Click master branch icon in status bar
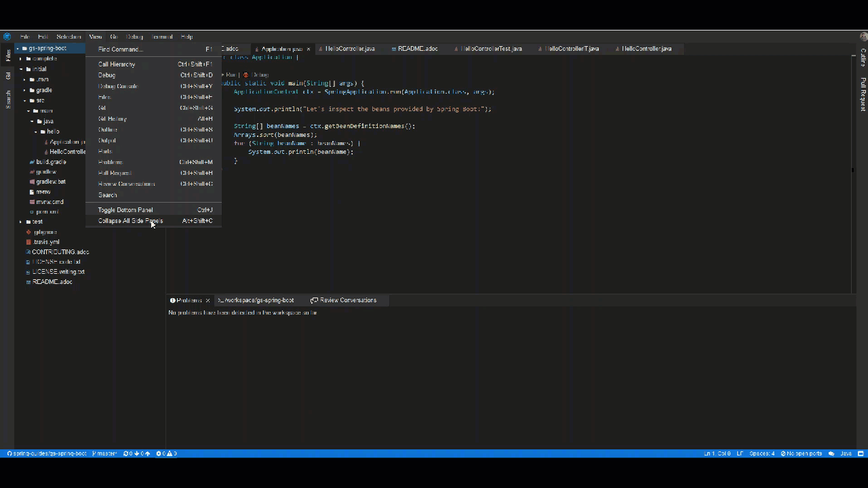This screenshot has height=488, width=868. 94,453
